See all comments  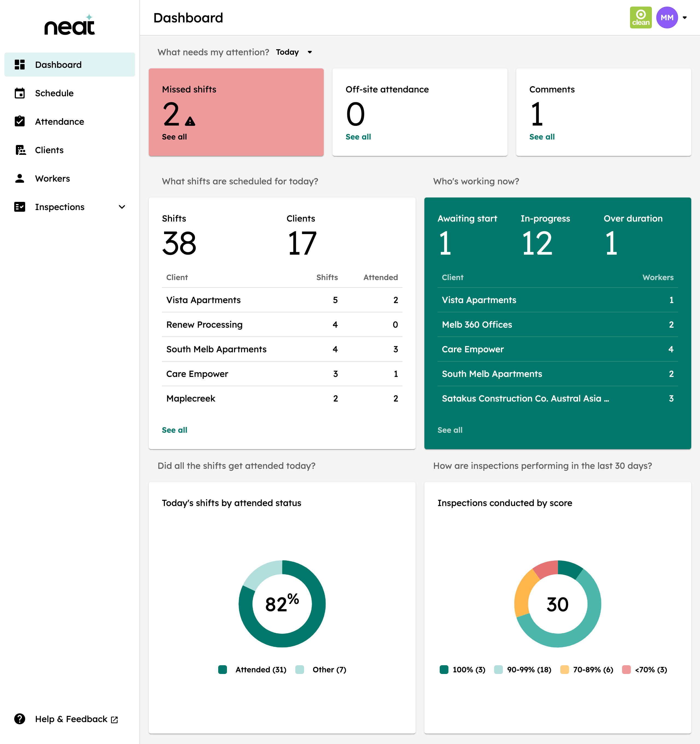coord(542,136)
